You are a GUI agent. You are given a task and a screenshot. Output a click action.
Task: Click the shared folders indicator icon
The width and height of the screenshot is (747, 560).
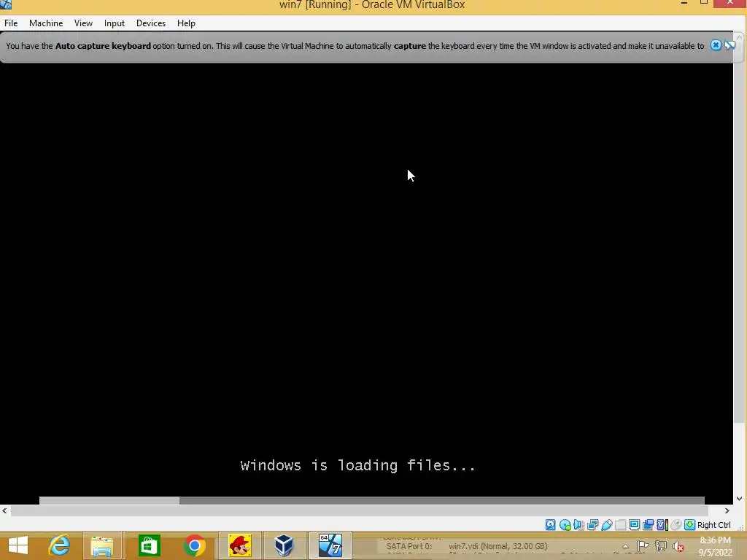tap(620, 525)
